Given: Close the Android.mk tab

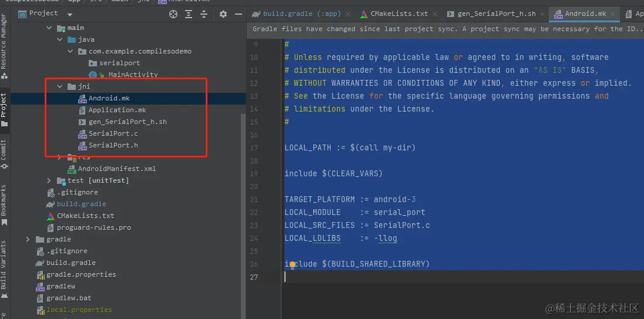Looking at the screenshot, I should (613, 14).
